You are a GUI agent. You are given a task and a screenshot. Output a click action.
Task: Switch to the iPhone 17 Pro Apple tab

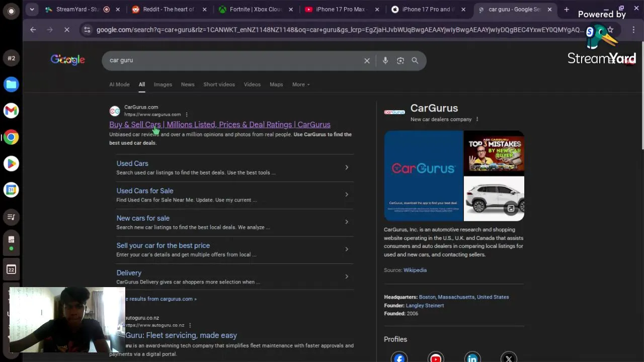point(429,9)
